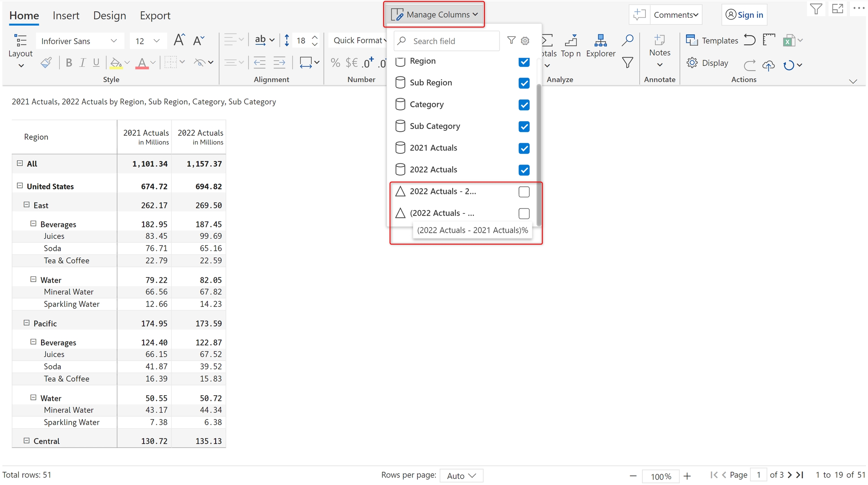Increase font size with large A icon
The image size is (868, 485).
coord(179,40)
